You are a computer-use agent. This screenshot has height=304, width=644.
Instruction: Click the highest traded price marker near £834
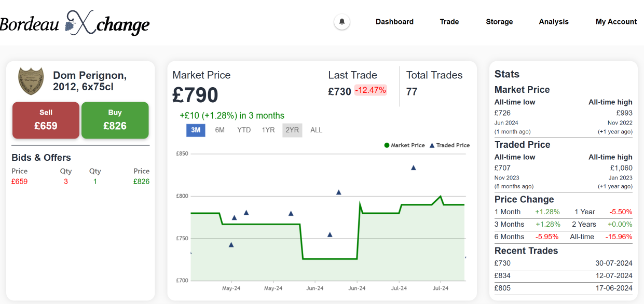click(414, 168)
